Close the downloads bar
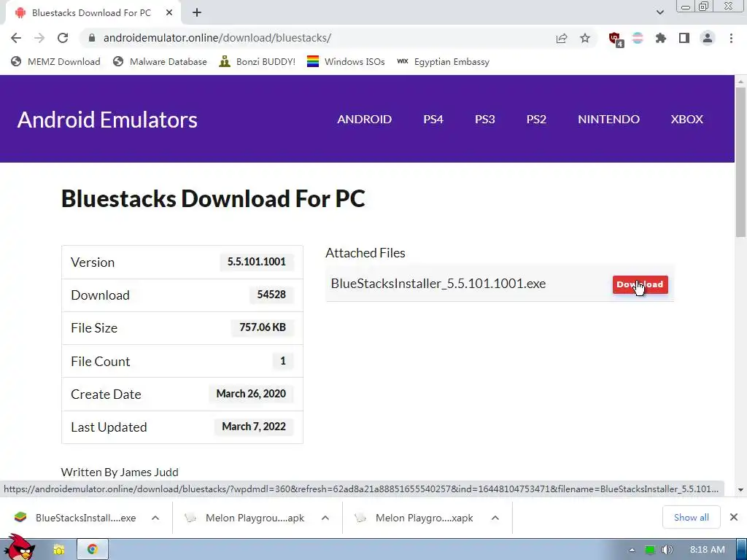747x560 pixels. click(x=734, y=517)
